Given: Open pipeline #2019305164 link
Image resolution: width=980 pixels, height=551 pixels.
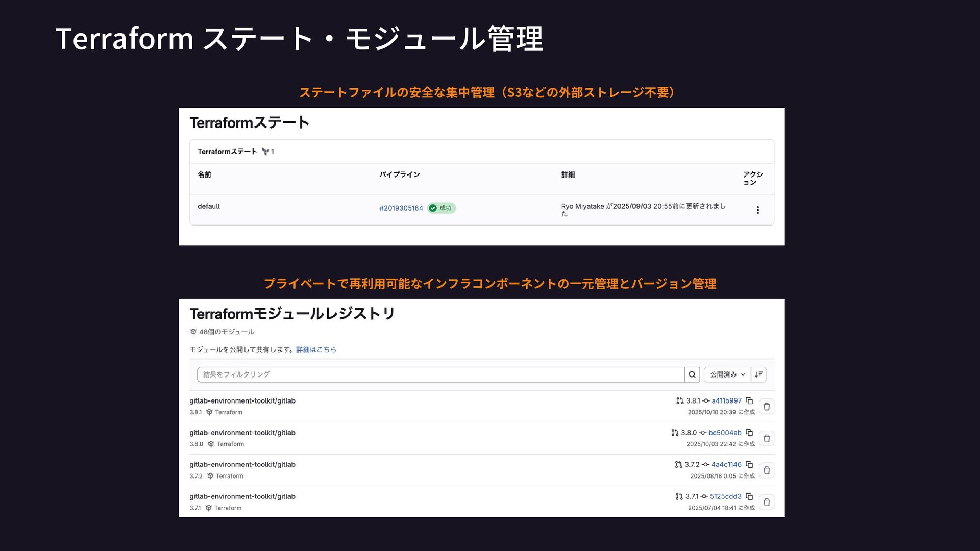Looking at the screenshot, I should click(x=401, y=208).
